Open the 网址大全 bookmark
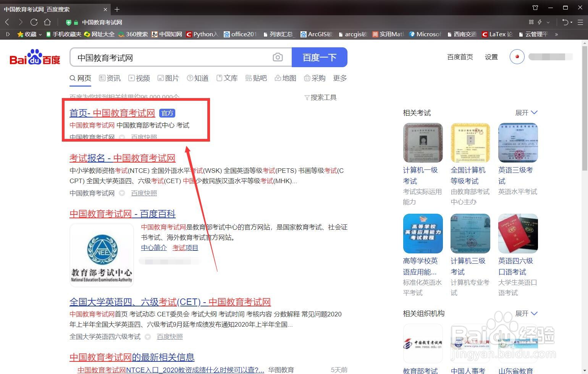Screen dimensions: 588x374 point(99,34)
